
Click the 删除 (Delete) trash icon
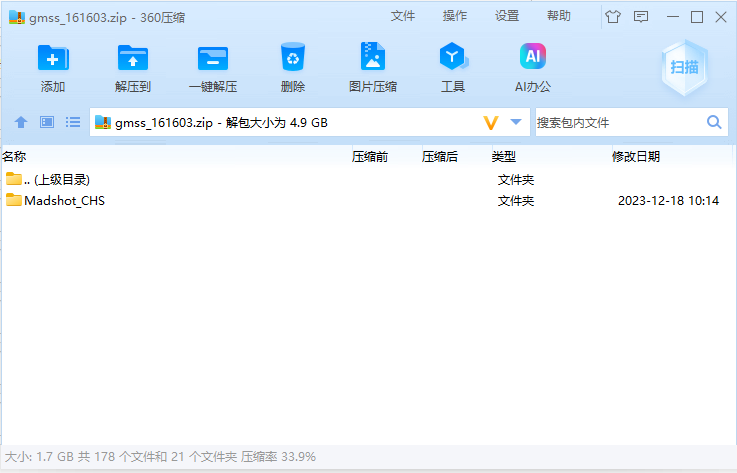point(293,57)
